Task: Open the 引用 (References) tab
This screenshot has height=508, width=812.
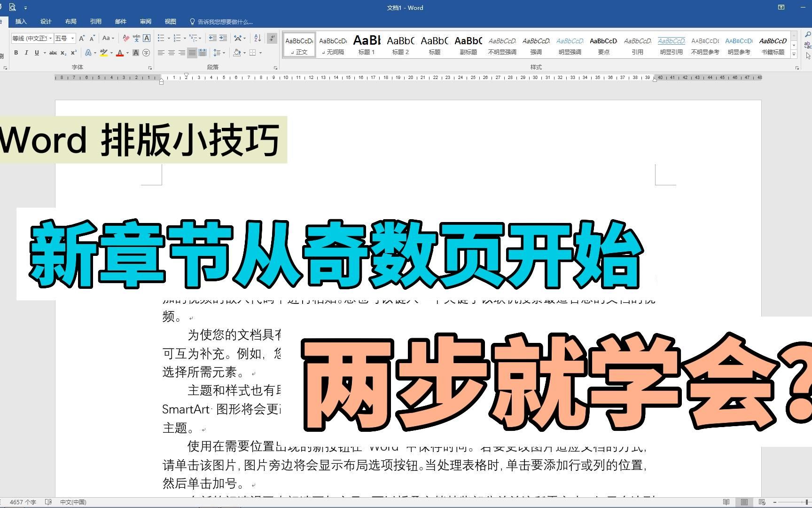Action: [96, 22]
